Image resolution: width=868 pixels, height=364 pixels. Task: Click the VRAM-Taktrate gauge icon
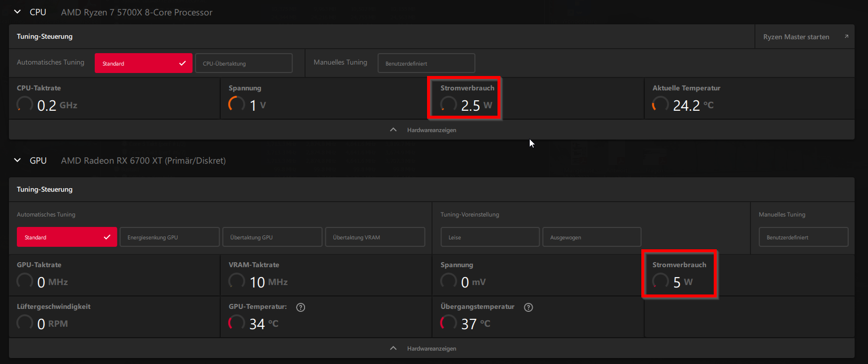pos(237,281)
